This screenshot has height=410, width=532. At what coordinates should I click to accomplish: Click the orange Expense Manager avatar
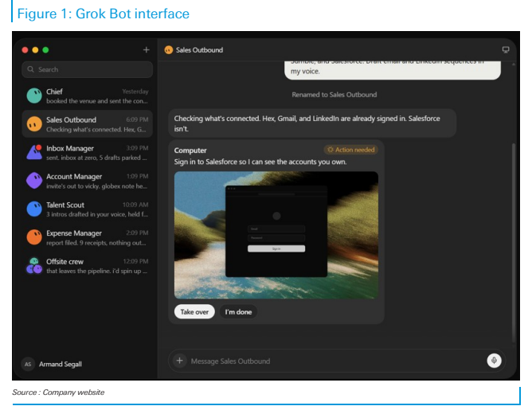tap(34, 237)
